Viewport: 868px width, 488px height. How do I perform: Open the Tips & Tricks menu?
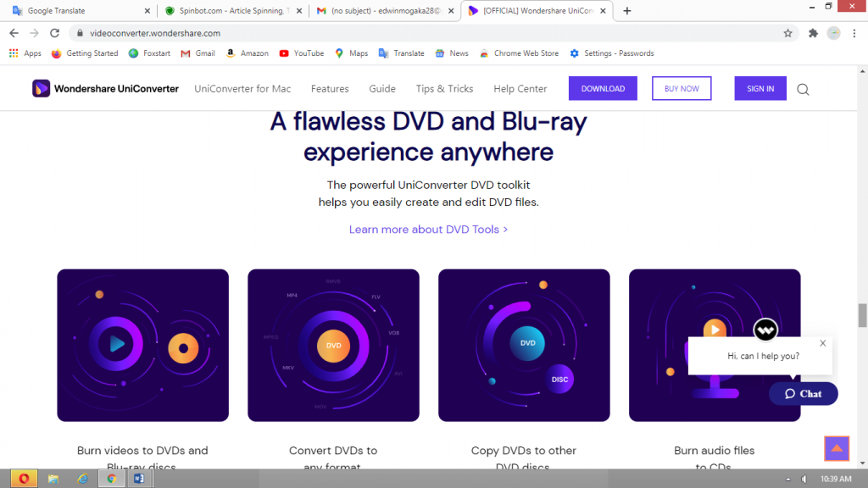point(444,88)
